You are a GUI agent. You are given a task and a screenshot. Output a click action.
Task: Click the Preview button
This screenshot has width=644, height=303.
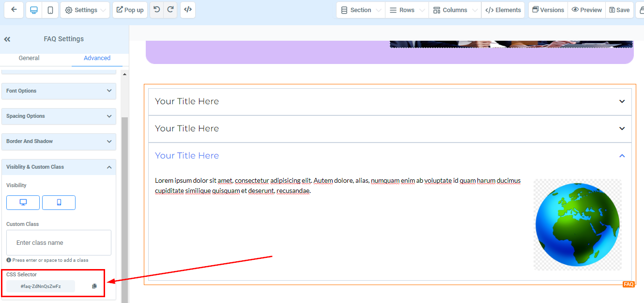pyautogui.click(x=586, y=10)
